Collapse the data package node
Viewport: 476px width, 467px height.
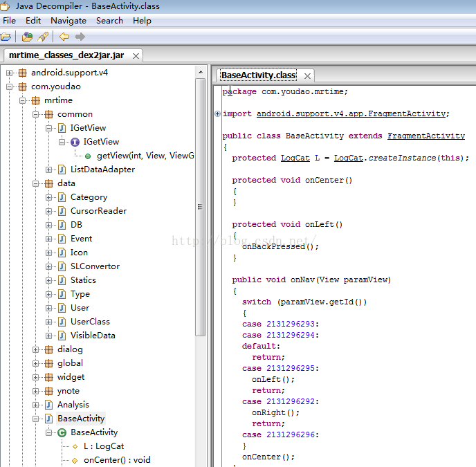click(36, 183)
